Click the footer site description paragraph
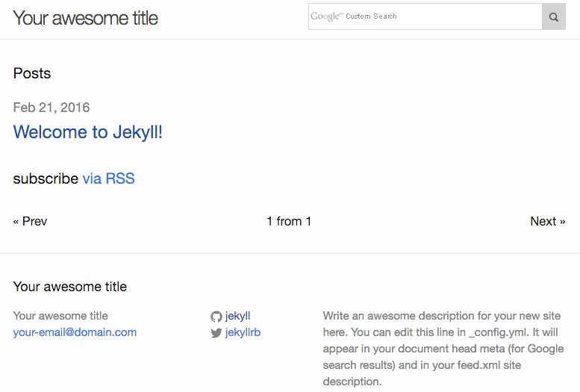Screen dimensions: 580x392 [x=443, y=349]
